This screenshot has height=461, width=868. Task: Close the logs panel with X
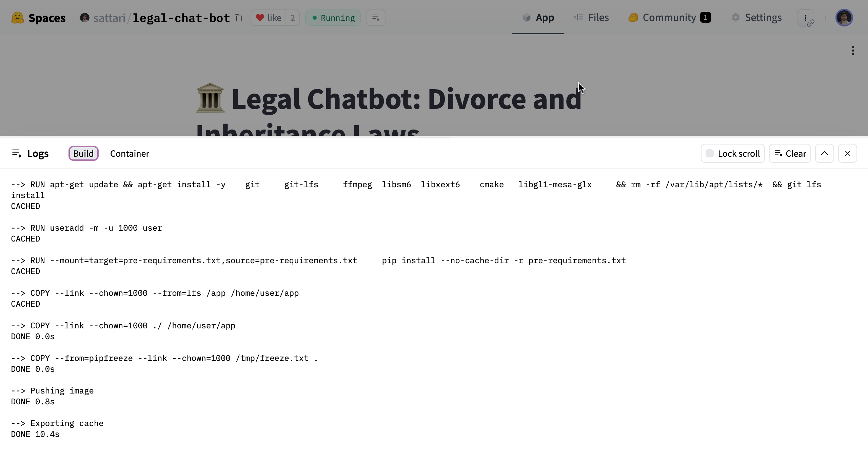(847, 154)
